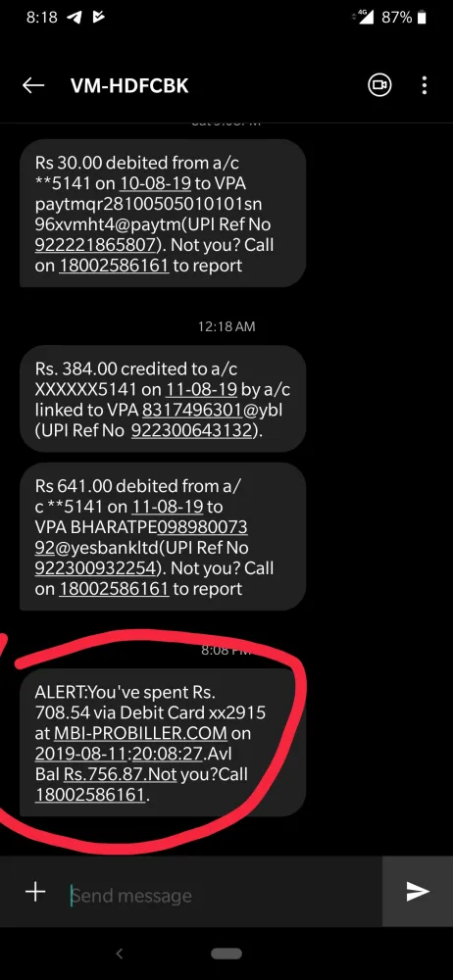Open the 10-08-19 date link

[148, 184]
